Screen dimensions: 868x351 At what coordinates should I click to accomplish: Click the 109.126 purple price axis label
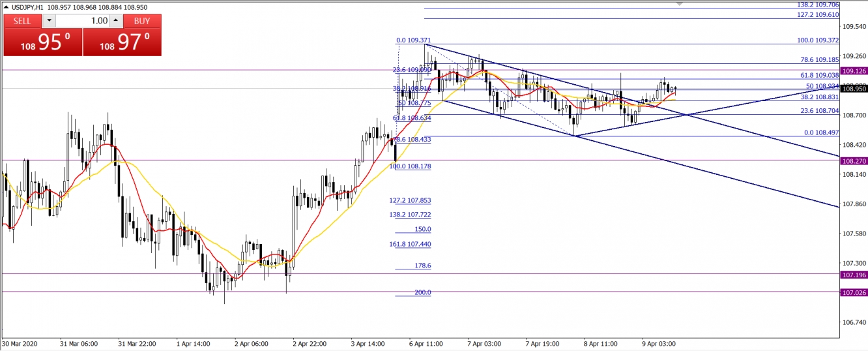(854, 70)
